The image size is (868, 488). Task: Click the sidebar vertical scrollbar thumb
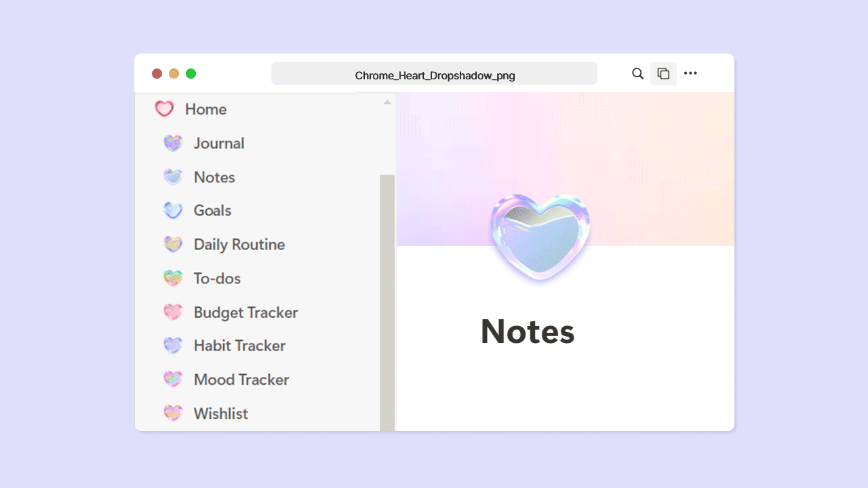(387, 302)
